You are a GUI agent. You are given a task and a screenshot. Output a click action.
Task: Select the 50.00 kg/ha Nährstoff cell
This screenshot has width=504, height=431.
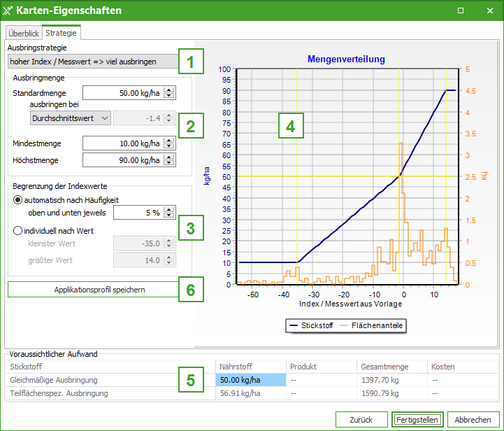pyautogui.click(x=251, y=380)
